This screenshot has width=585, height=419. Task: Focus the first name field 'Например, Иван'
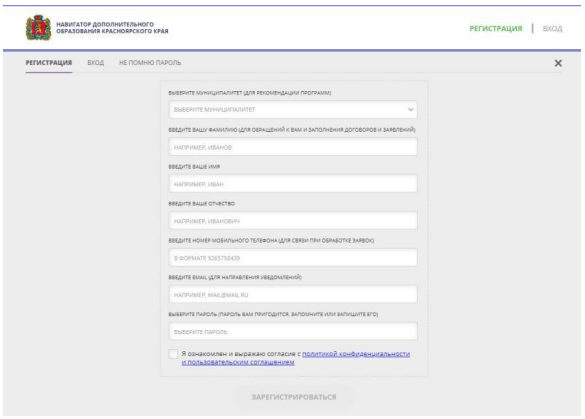tap(293, 184)
